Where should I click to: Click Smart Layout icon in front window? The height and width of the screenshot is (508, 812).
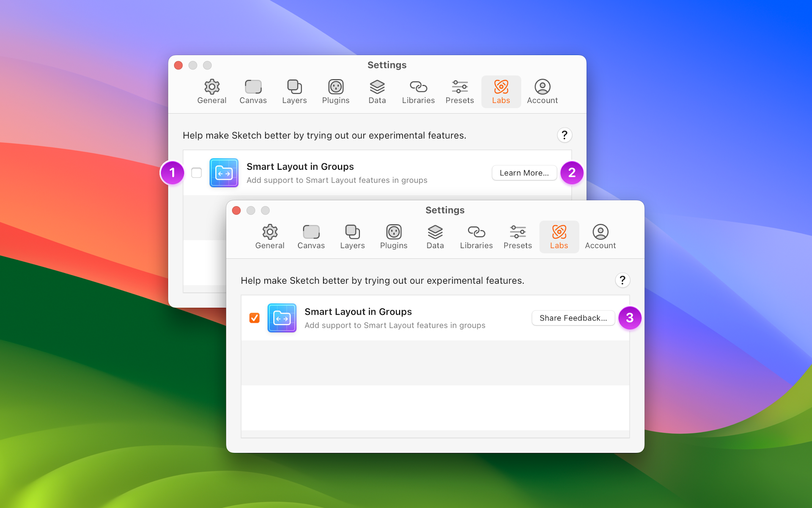click(x=282, y=318)
